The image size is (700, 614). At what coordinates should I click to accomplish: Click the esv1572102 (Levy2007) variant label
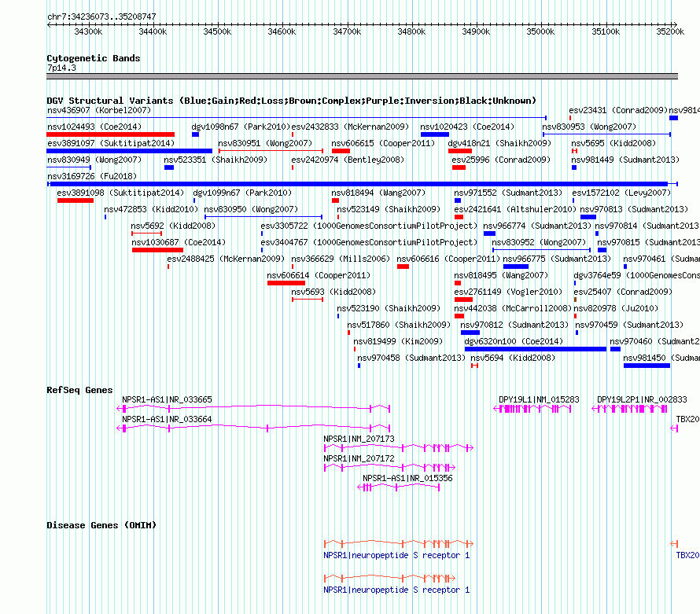coord(621,193)
